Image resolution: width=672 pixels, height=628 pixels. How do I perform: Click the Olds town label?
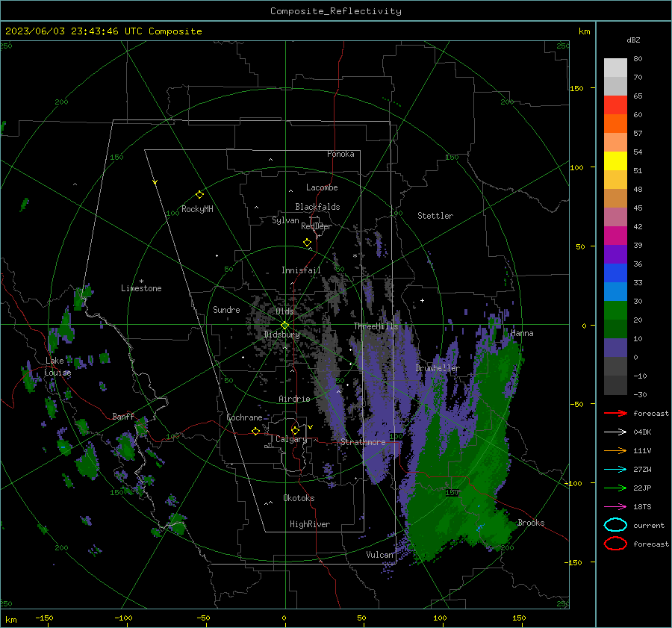(x=284, y=311)
